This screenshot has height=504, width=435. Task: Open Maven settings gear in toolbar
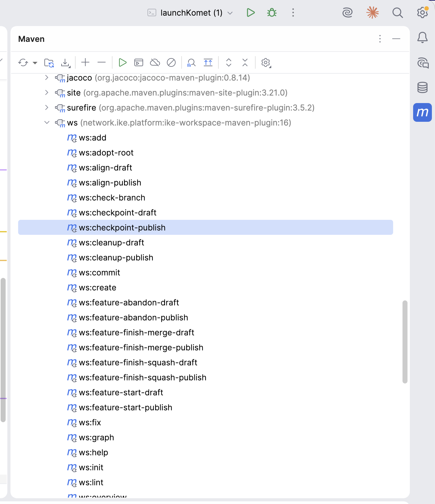pos(266,63)
